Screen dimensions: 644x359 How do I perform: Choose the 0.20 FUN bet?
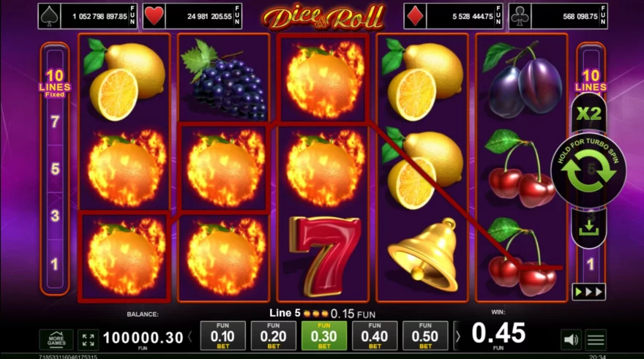(x=273, y=336)
